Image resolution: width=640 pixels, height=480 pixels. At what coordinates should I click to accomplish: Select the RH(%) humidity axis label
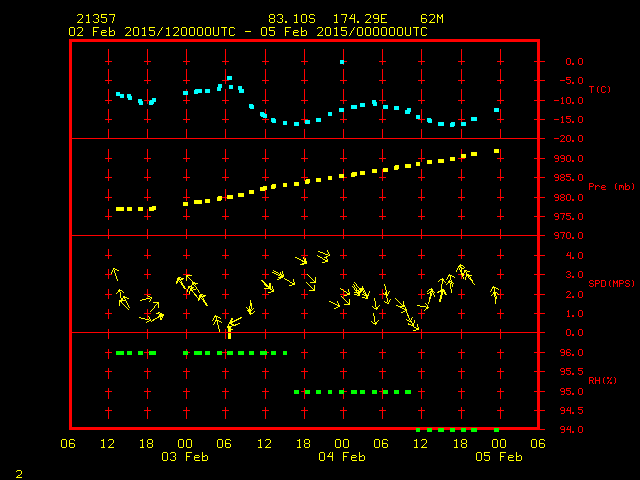coord(602,381)
